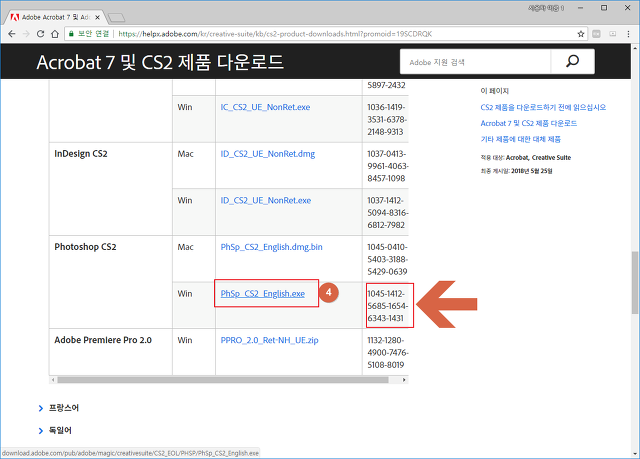Click the second extension icon before the menu
640x459 pixels.
point(613,34)
